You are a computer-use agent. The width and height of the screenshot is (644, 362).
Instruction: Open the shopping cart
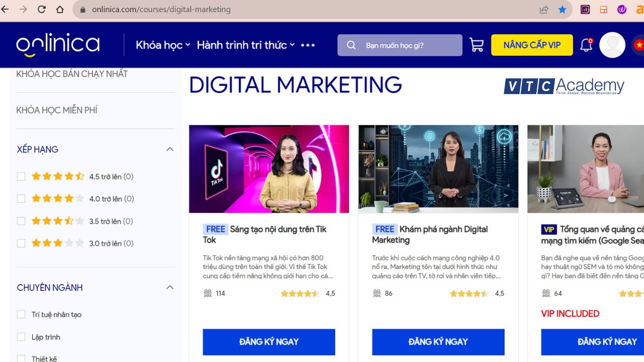[475, 45]
